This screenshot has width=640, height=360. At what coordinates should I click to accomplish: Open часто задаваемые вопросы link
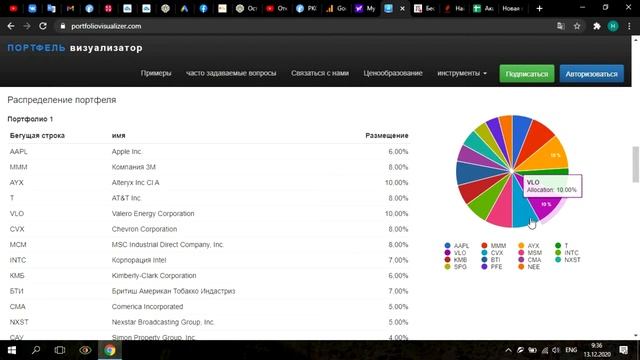click(x=231, y=73)
